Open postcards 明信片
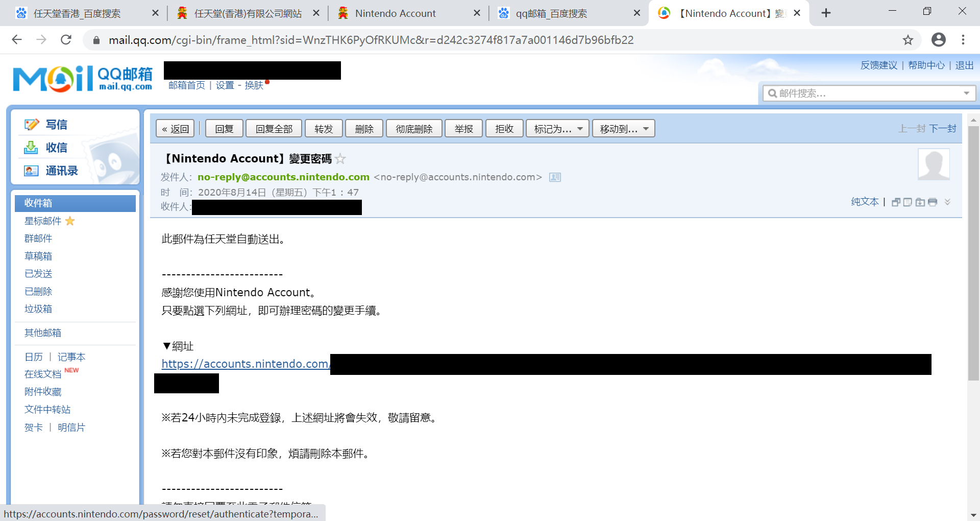Image resolution: width=980 pixels, height=521 pixels. coord(71,428)
